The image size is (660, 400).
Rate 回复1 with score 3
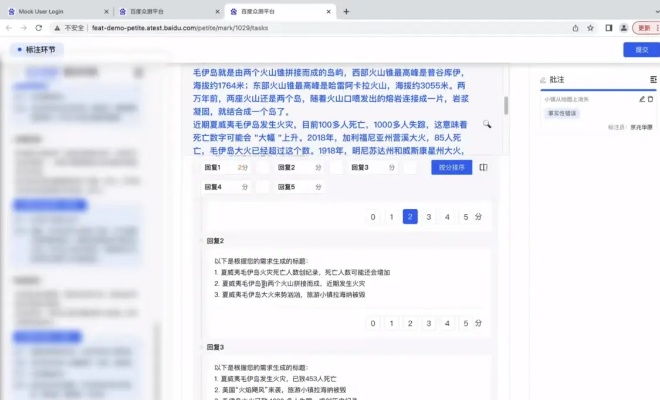(428, 217)
